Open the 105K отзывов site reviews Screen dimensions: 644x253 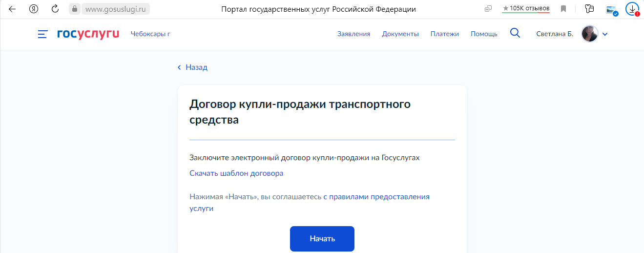point(526,8)
